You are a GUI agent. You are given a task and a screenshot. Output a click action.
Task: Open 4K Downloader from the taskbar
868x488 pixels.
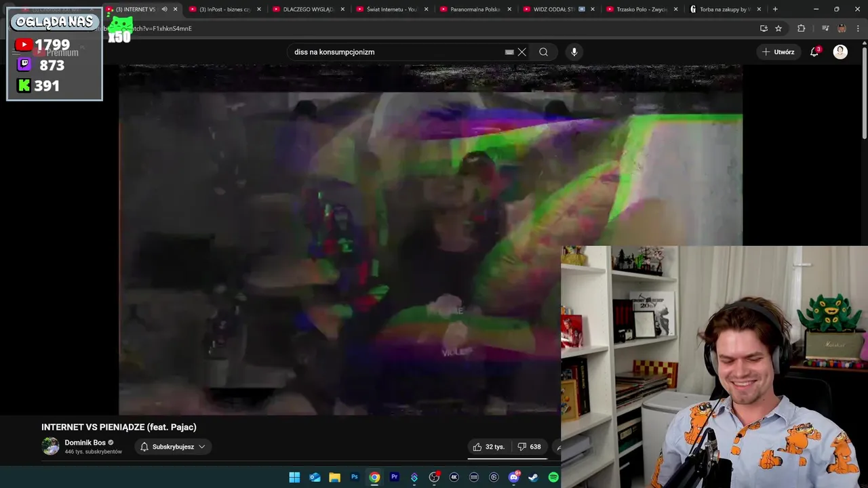point(454,477)
